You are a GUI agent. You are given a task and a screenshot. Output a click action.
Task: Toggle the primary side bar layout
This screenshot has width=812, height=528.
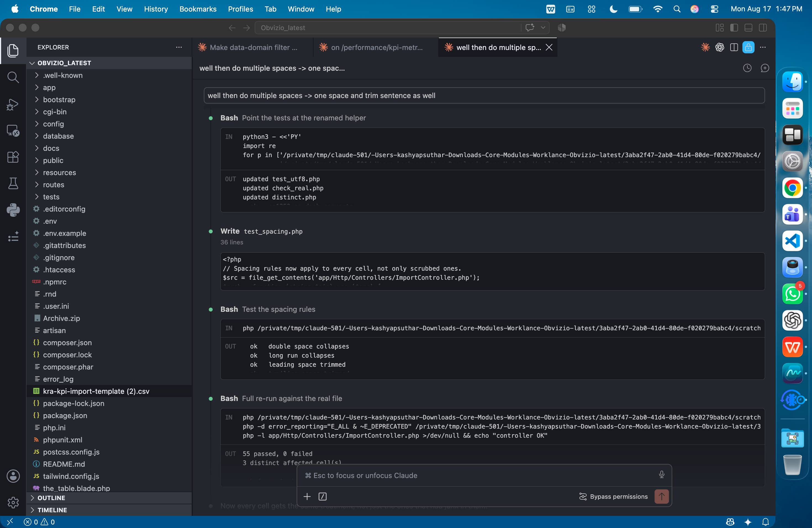tap(734, 28)
